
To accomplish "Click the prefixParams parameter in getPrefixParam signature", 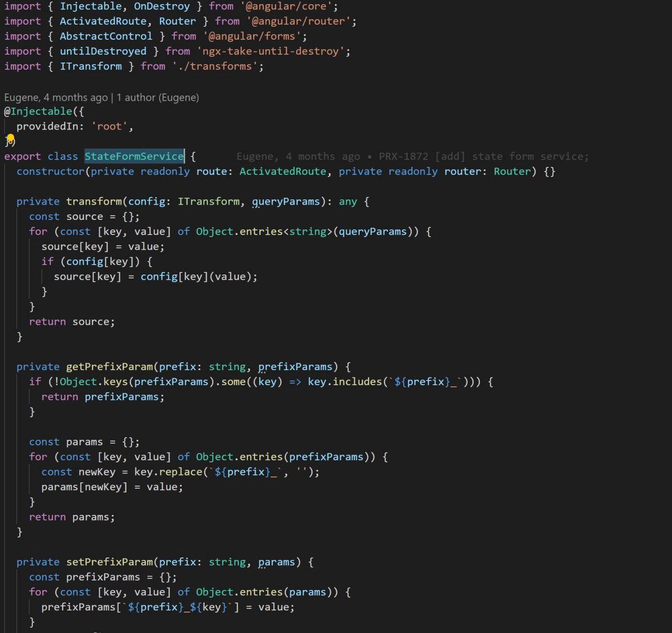I will pyautogui.click(x=295, y=367).
